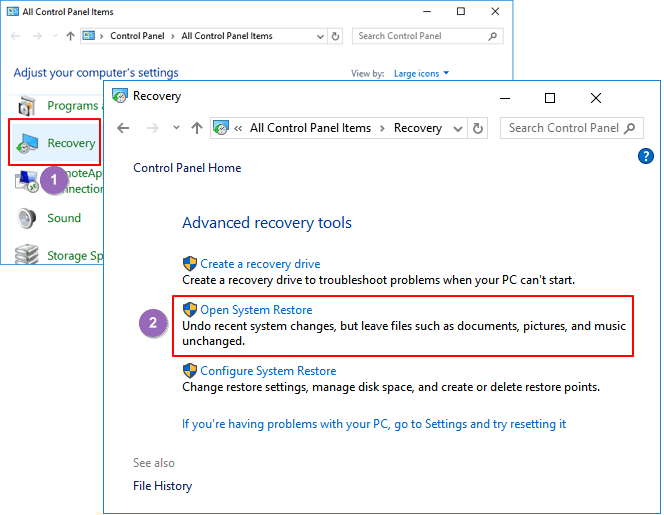Open the Sound speaker icon
The height and width of the screenshot is (515, 664).
(x=29, y=218)
